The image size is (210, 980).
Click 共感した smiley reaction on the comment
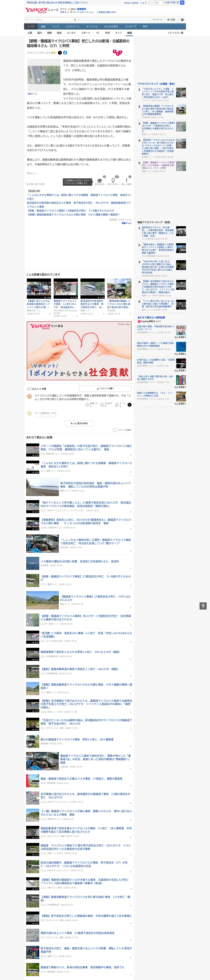(87, 405)
